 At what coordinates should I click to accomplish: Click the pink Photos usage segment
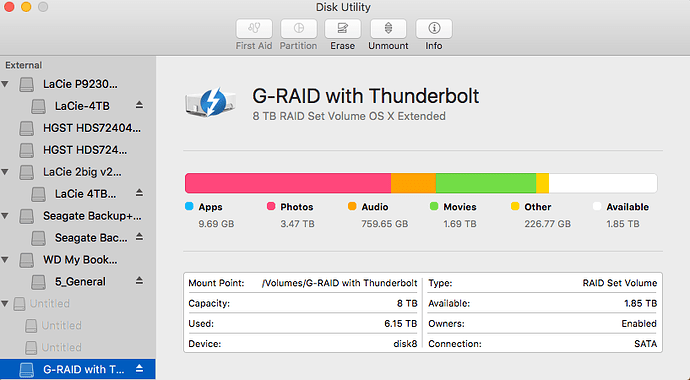pos(288,183)
